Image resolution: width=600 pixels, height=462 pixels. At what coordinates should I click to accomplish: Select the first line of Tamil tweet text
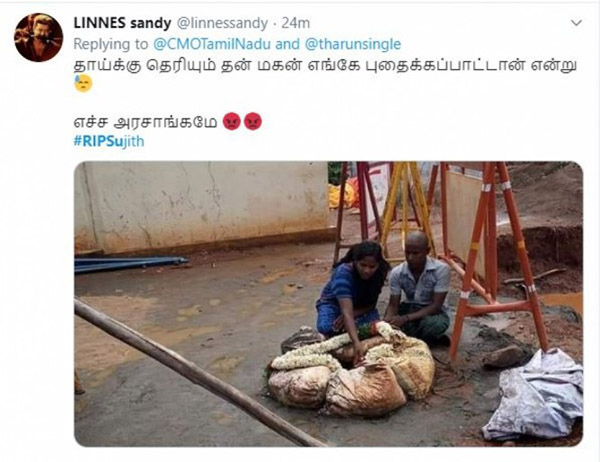tap(325, 65)
